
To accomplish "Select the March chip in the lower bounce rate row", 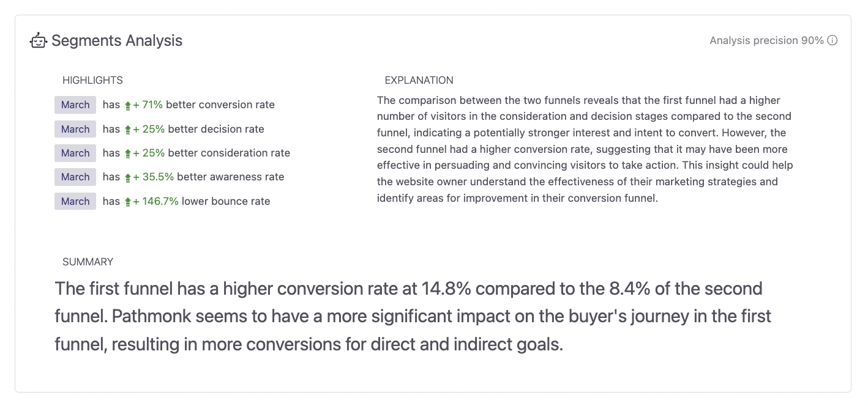I will [x=75, y=201].
